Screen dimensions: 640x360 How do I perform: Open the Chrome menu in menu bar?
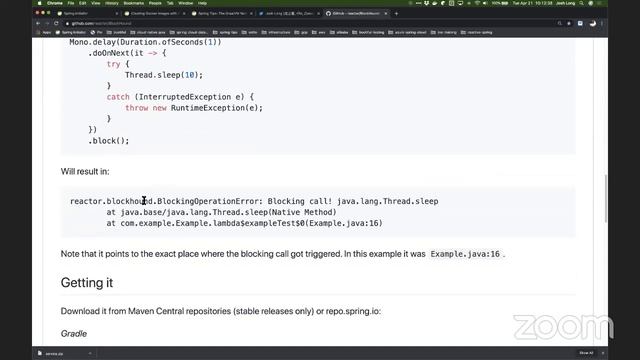pos(55,3)
